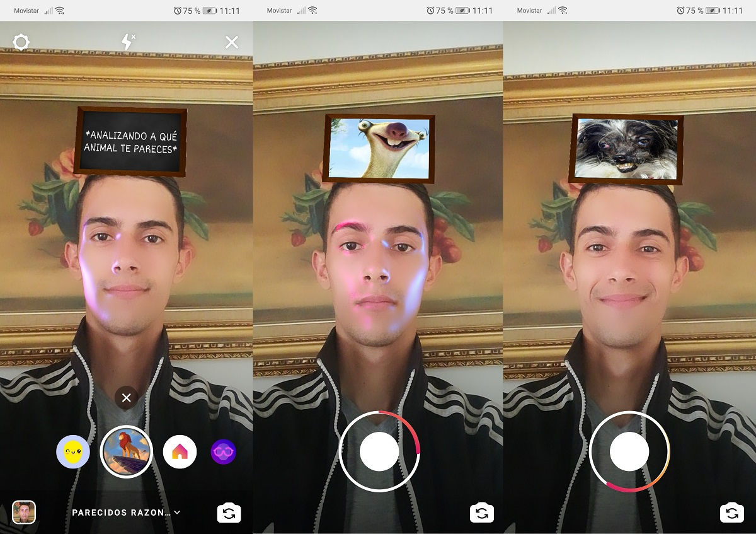Tap the ANALIZANDO A QUÉ ANIMAL blackboard

coord(131,142)
